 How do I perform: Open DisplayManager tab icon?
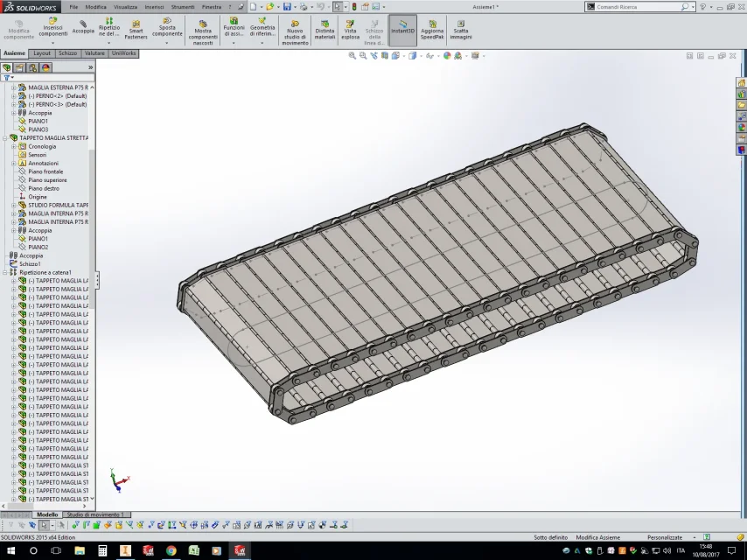pyautogui.click(x=45, y=67)
